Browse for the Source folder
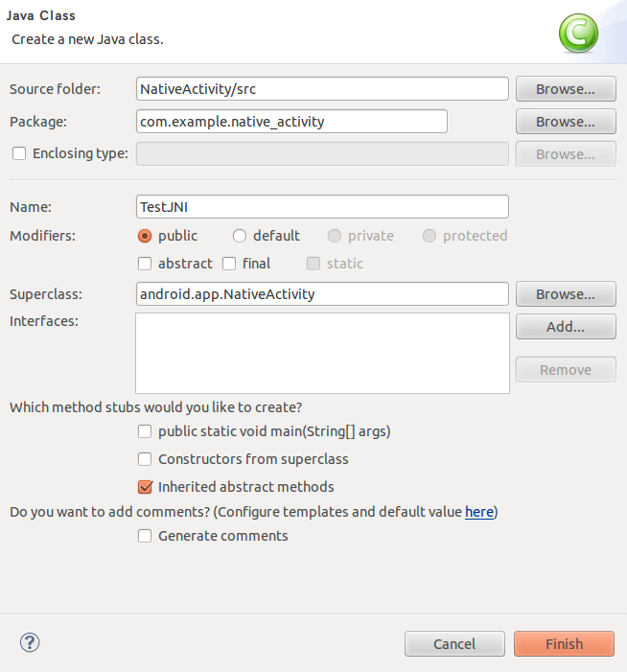The image size is (627, 672). coord(566,89)
